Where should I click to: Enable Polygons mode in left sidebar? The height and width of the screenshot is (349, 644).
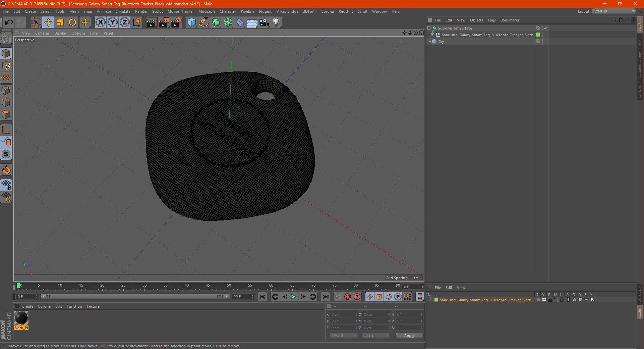tap(6, 114)
